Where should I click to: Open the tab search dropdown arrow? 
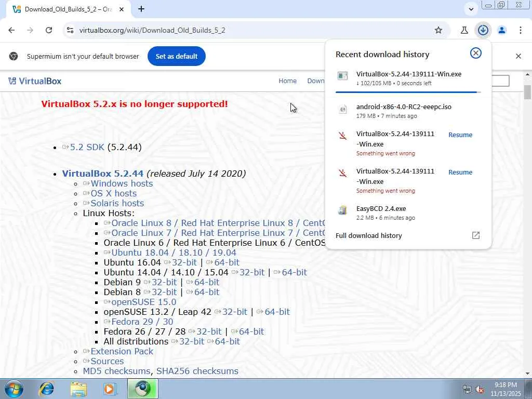tap(471, 9)
